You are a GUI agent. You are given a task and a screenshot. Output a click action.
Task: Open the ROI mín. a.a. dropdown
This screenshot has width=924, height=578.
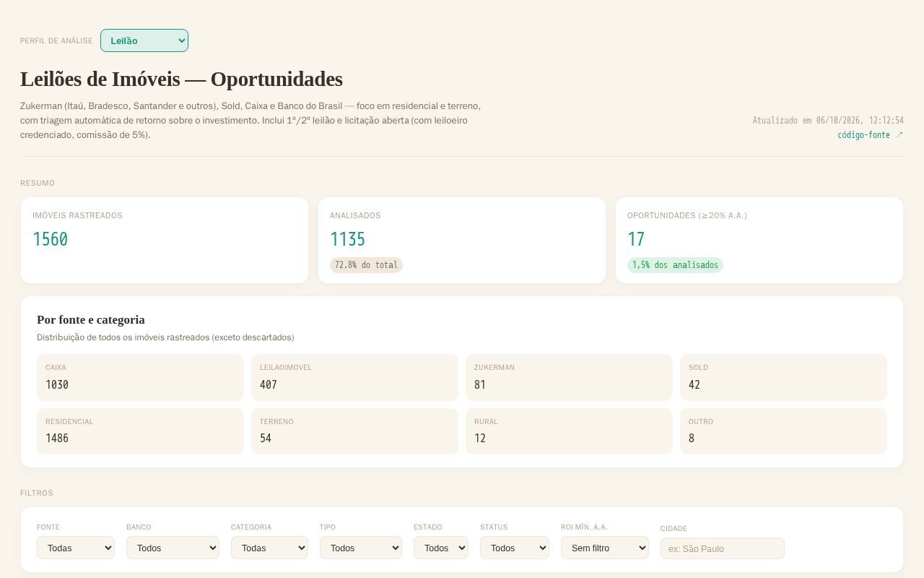(605, 548)
